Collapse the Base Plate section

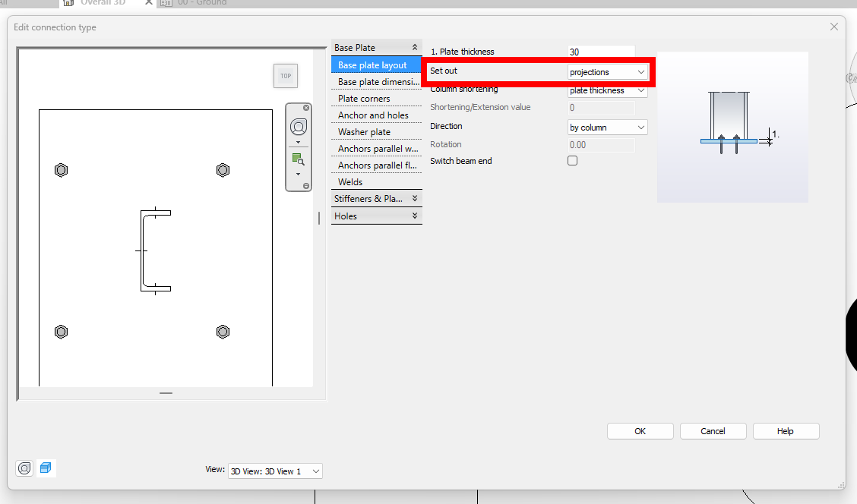[x=416, y=46]
